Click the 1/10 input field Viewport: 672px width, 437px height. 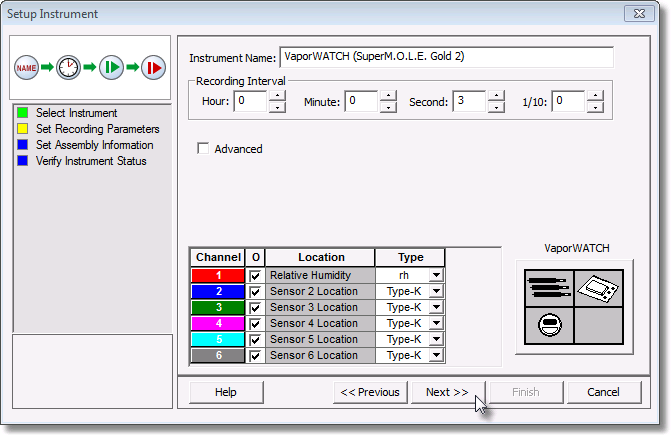569,101
